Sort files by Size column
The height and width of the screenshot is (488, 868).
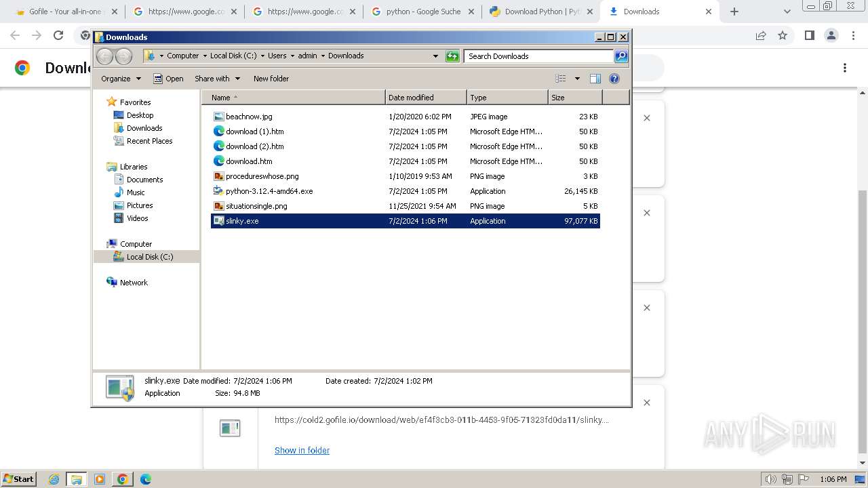coord(575,98)
